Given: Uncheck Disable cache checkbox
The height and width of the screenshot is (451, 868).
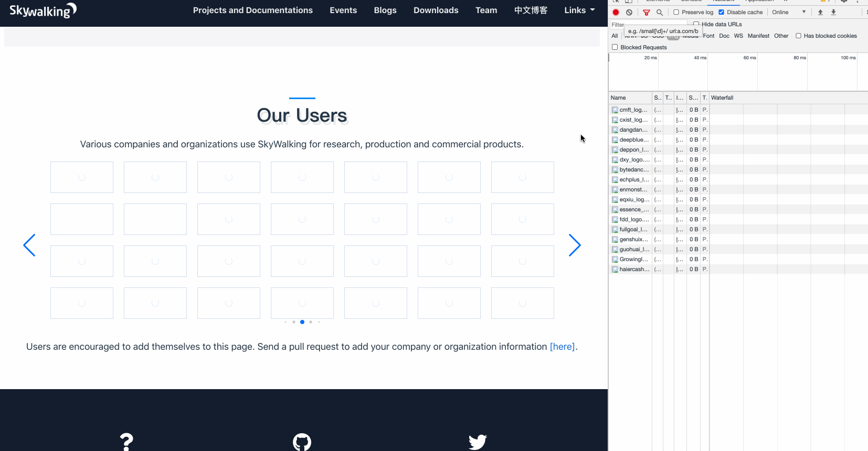Looking at the screenshot, I should tap(722, 12).
